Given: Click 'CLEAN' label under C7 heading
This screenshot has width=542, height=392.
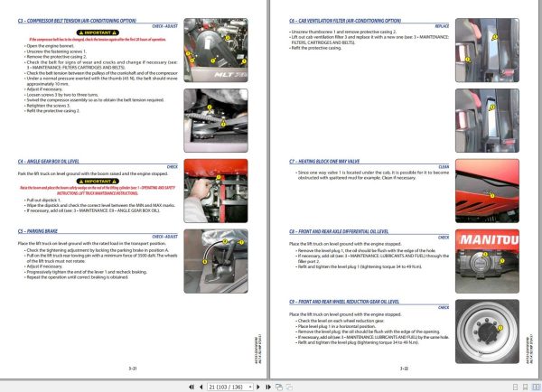Looking at the screenshot, I should (x=444, y=167).
